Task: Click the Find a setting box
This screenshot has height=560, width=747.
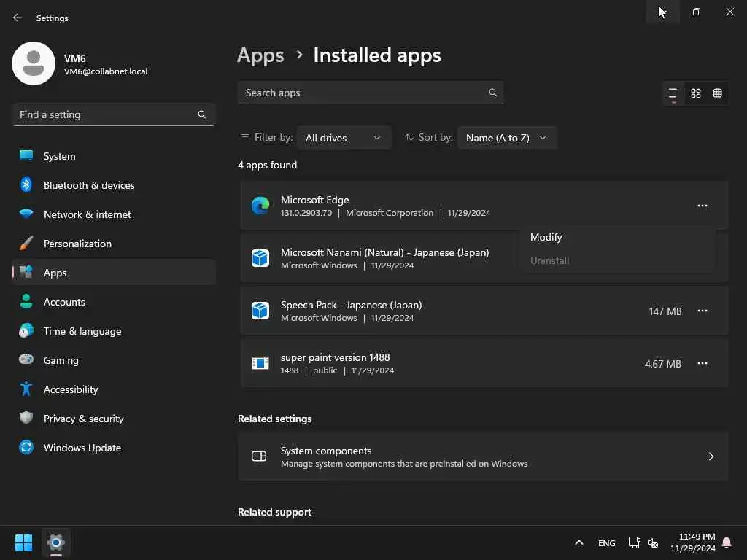Action: pyautogui.click(x=106, y=114)
